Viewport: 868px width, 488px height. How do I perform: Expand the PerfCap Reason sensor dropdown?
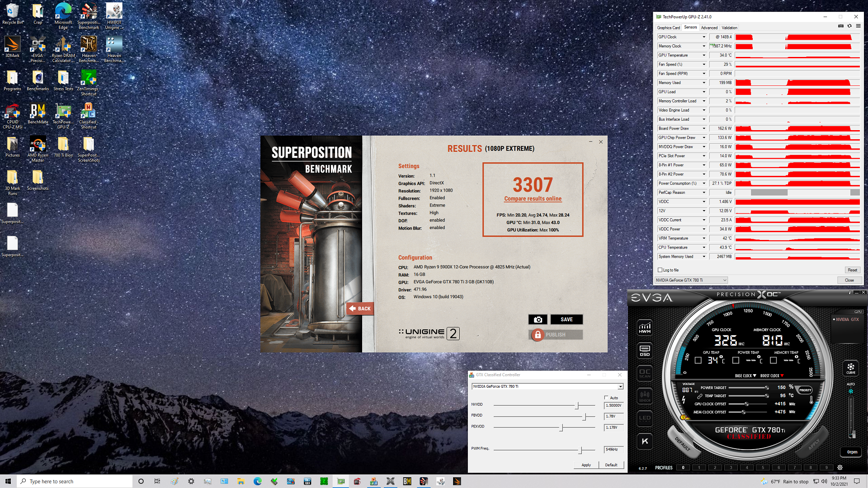tap(704, 192)
